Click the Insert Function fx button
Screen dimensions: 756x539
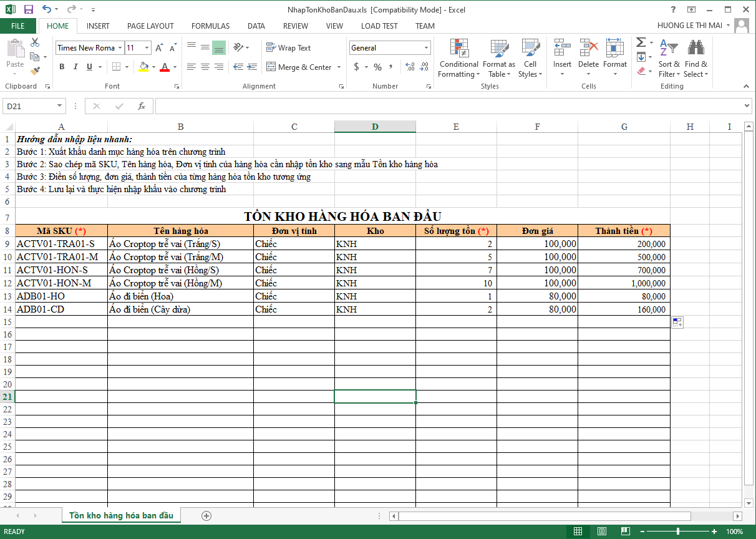coord(142,106)
